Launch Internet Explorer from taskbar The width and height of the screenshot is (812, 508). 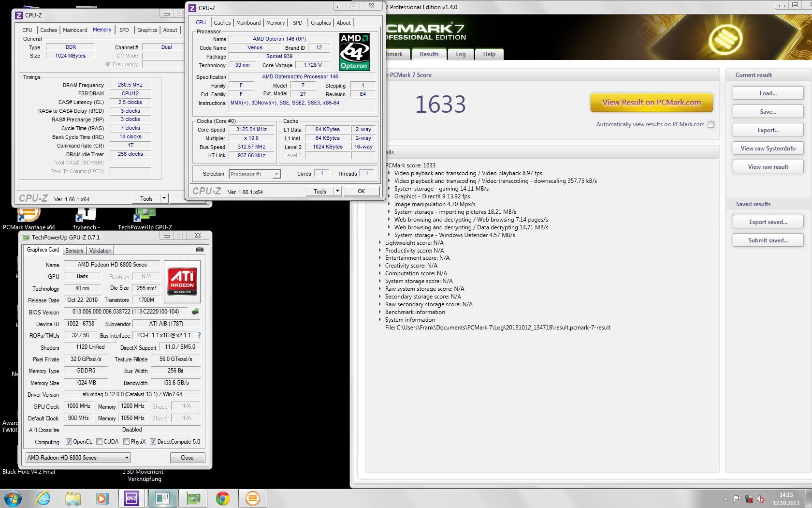43,498
